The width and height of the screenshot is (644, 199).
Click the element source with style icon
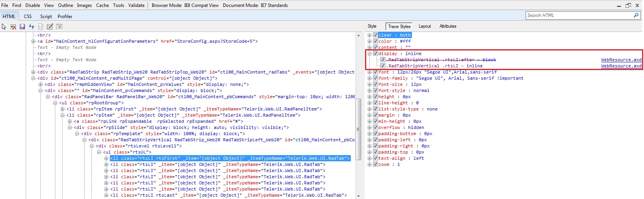tap(41, 27)
